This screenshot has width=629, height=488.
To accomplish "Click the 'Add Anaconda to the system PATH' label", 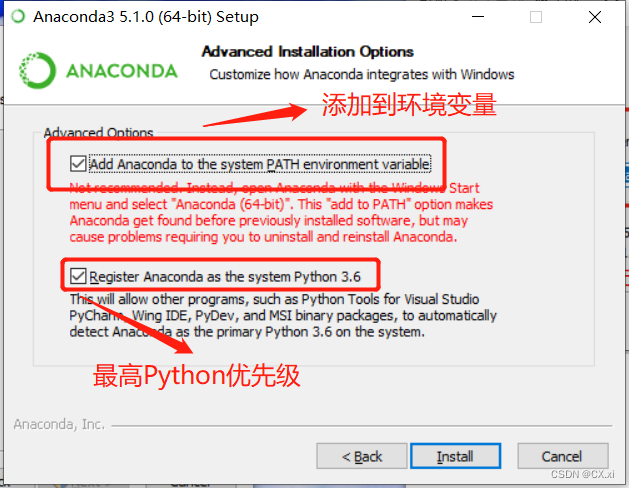I will pyautogui.click(x=260, y=164).
